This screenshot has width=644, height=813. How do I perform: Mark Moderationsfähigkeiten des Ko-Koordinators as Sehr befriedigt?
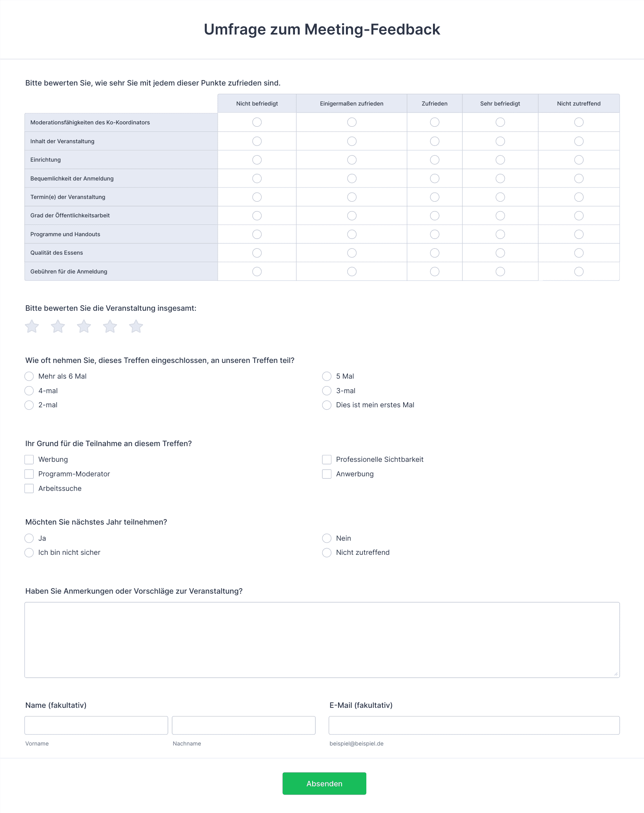500,122
